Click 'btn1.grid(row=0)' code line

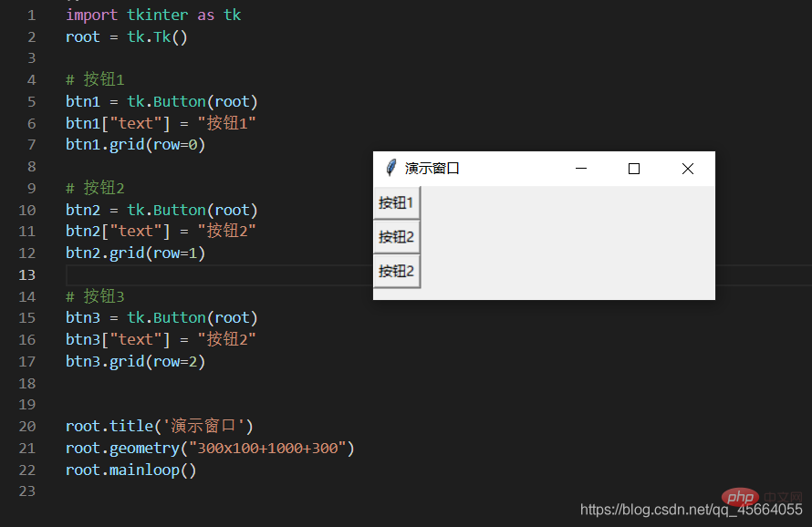[x=135, y=144]
